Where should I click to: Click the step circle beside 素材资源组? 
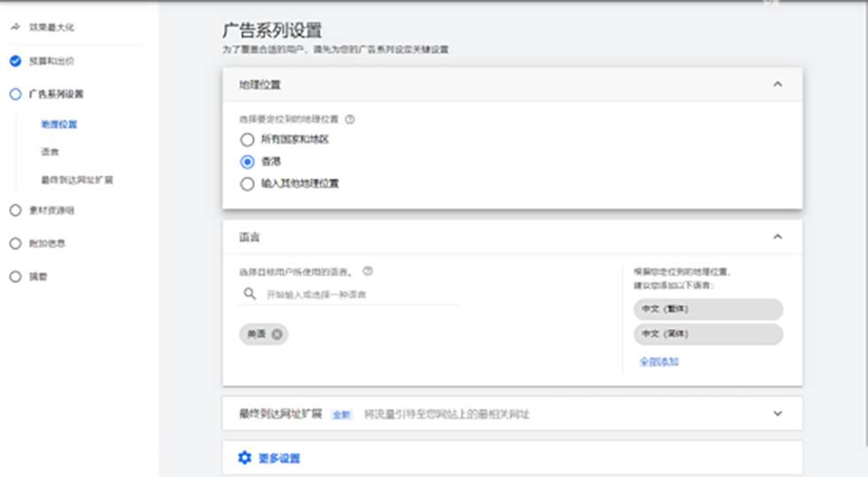click(x=15, y=211)
